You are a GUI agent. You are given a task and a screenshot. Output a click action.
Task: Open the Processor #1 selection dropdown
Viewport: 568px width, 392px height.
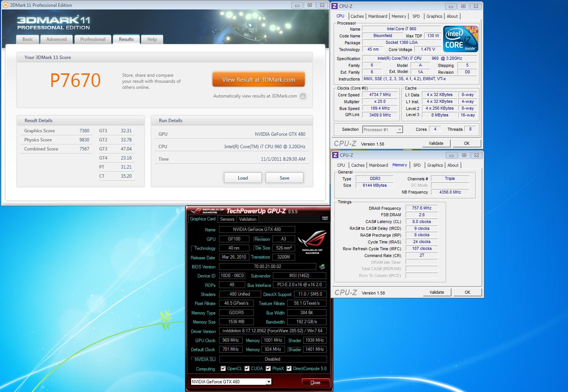coord(399,130)
